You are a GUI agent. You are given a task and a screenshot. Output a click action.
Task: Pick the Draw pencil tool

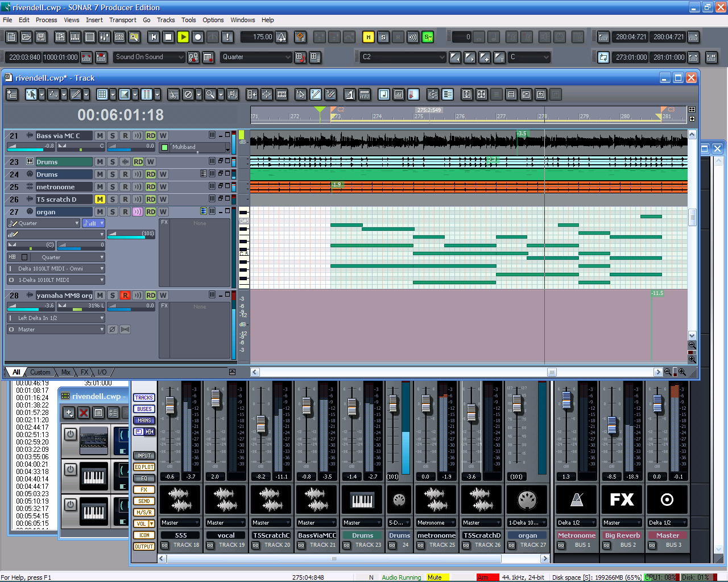[x=76, y=94]
